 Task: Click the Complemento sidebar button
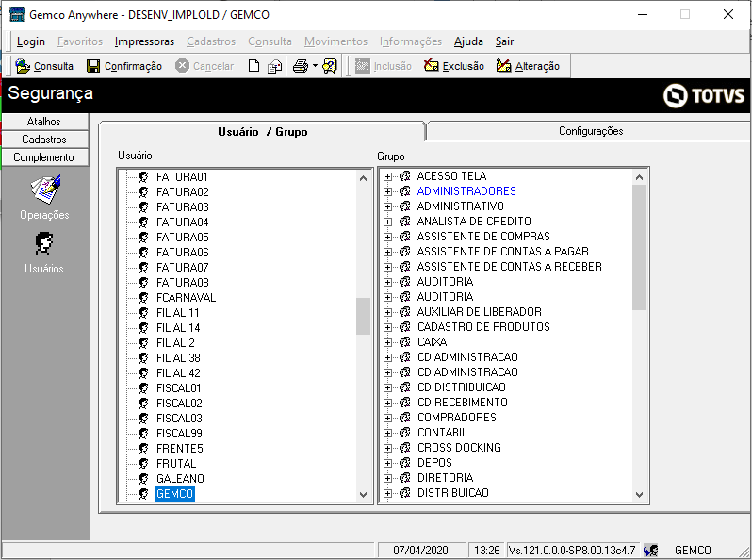44,157
